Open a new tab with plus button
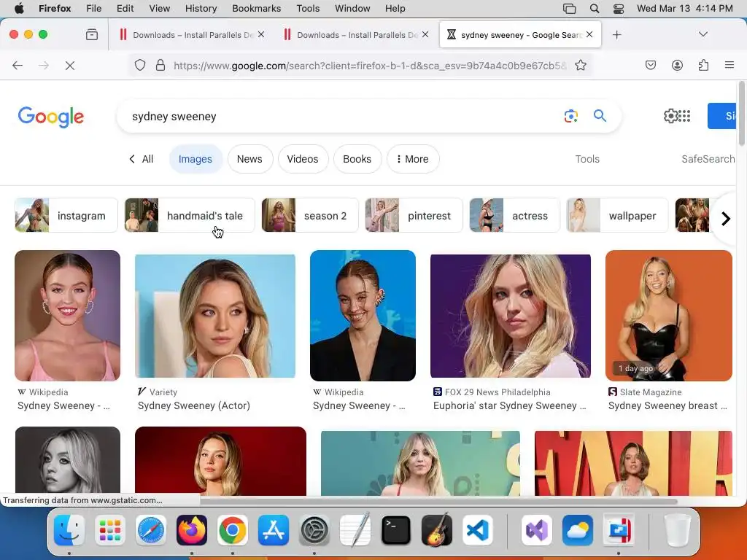This screenshot has height=560, width=747. pos(617,35)
